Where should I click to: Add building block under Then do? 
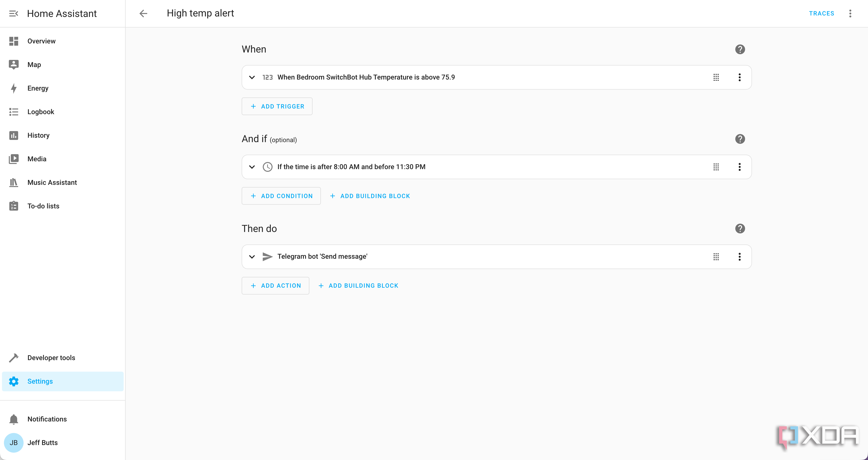[x=358, y=286]
